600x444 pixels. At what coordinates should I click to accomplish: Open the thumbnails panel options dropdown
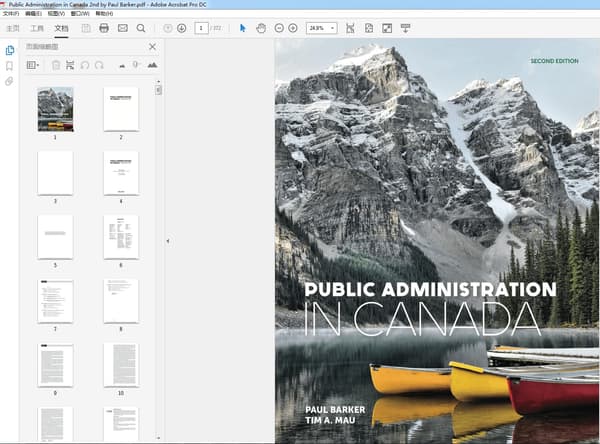click(x=33, y=65)
